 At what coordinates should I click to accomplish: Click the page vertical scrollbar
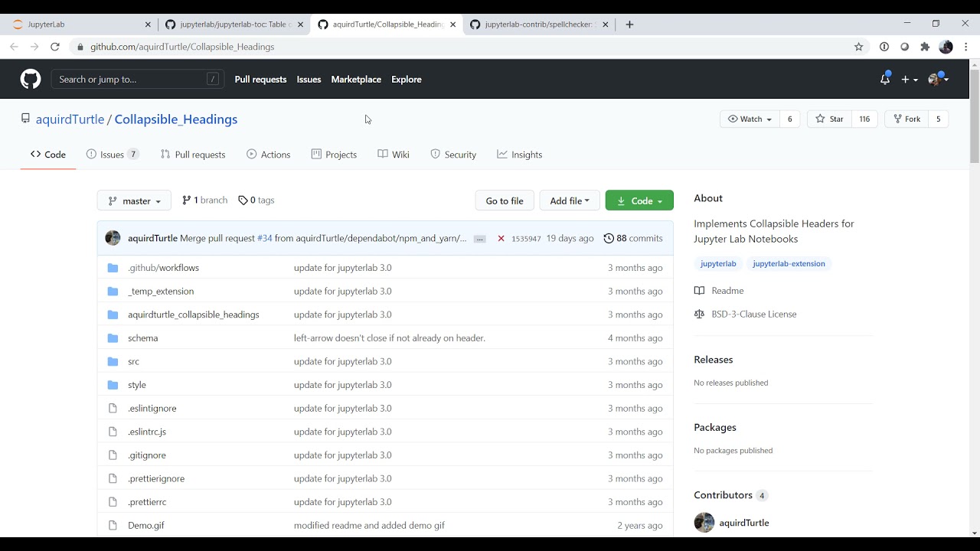click(974, 115)
